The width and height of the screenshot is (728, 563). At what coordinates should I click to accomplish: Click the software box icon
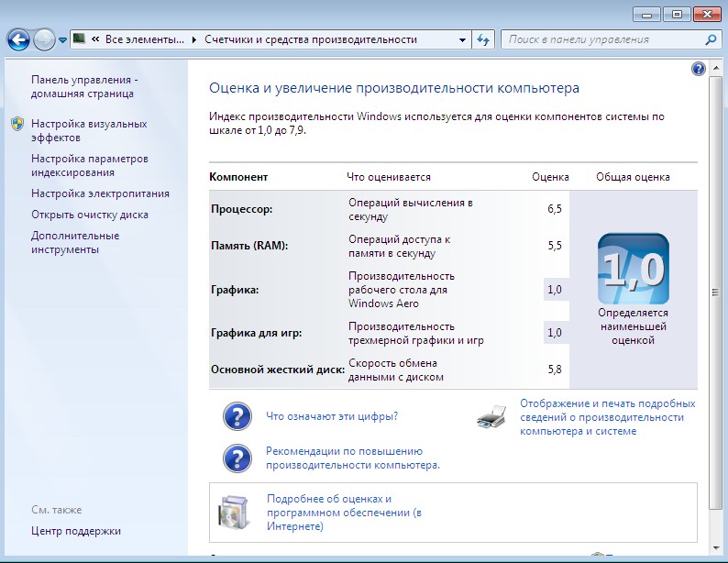tap(235, 513)
